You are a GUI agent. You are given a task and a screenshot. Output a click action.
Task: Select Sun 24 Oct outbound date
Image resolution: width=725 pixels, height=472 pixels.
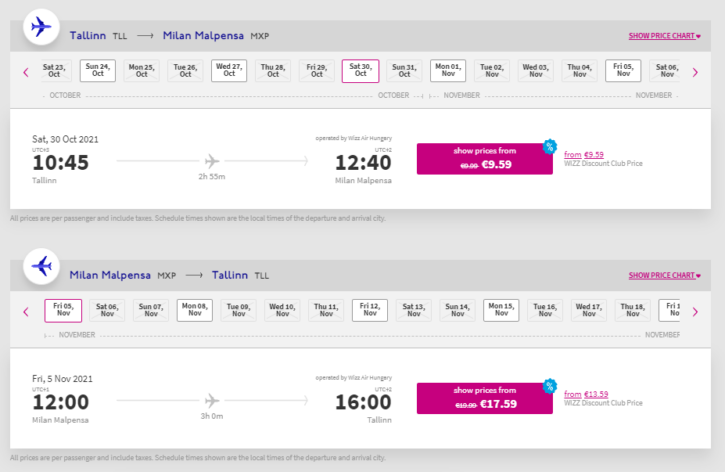pyautogui.click(x=98, y=71)
